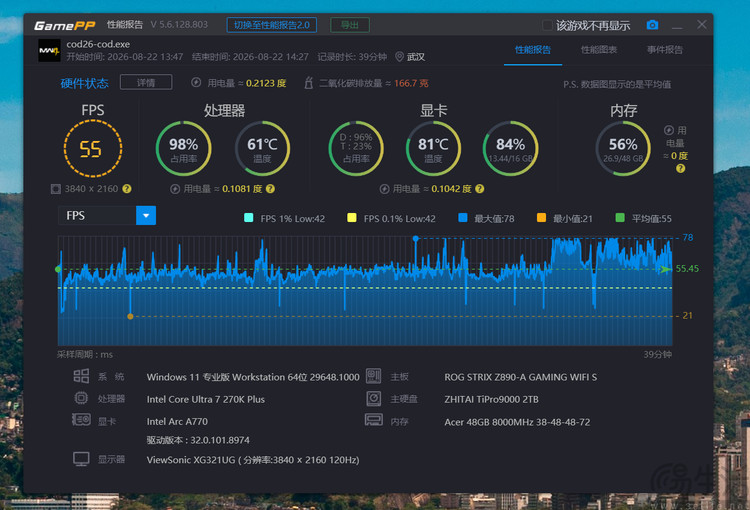Click the 硬件状态 heading link
This screenshot has width=750, height=510.
pyautogui.click(x=85, y=83)
